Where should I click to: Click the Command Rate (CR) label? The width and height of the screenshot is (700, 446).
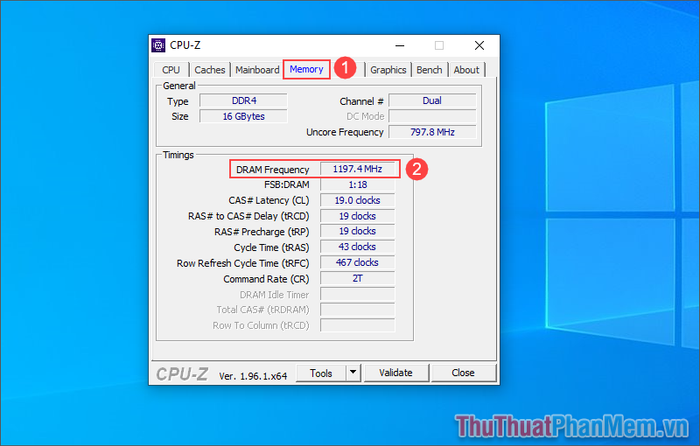pyautogui.click(x=266, y=279)
